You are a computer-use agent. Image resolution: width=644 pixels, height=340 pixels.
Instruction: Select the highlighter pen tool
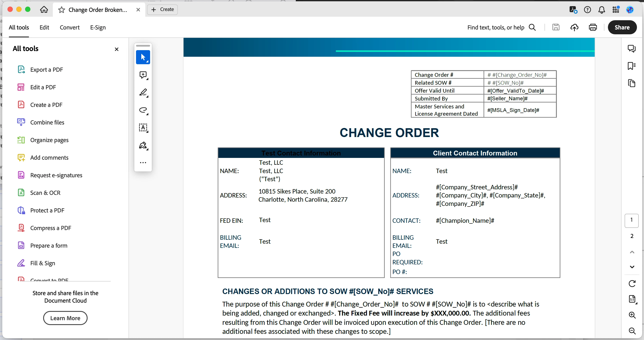click(x=143, y=92)
